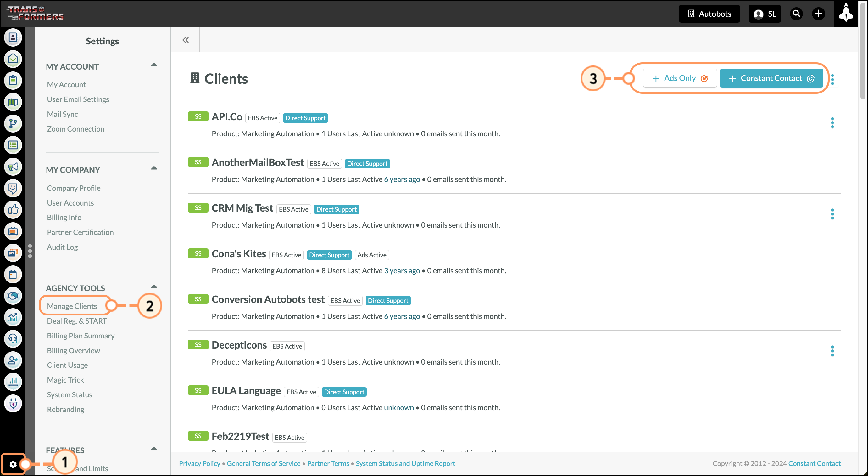Open the user with star sidebar icon
This screenshot has width=868, height=476.
[x=13, y=361]
